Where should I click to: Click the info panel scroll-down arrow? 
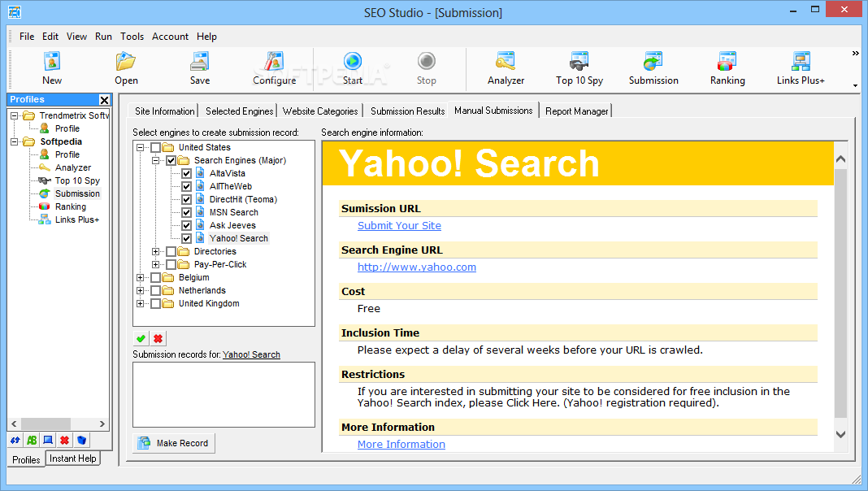pyautogui.click(x=840, y=435)
